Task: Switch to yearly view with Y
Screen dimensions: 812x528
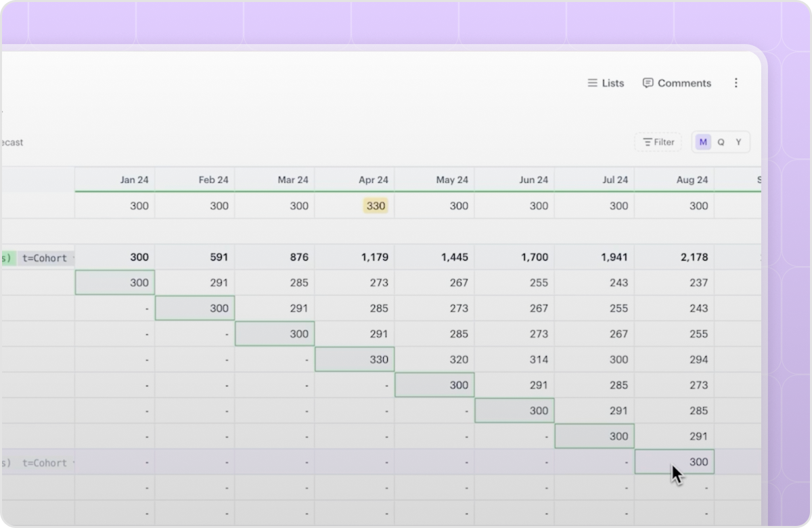Action: click(738, 142)
